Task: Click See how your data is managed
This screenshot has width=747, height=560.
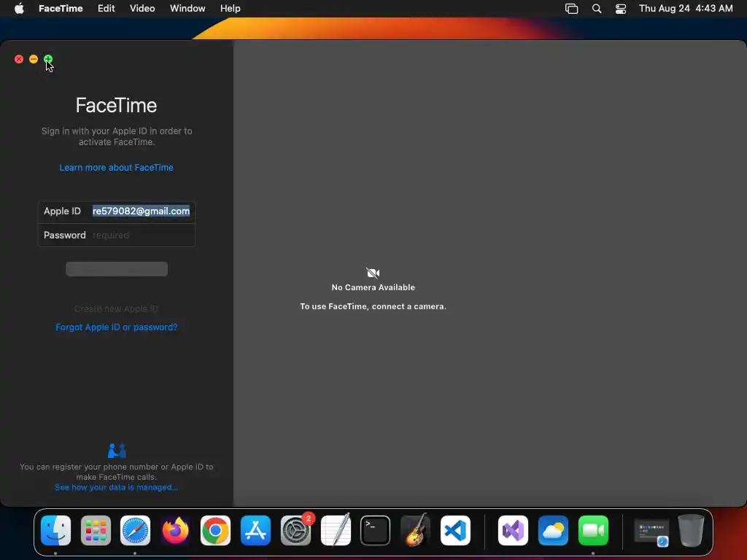Action: click(x=116, y=487)
